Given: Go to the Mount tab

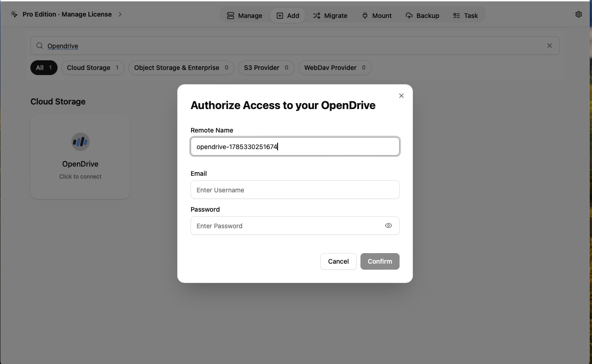Looking at the screenshot, I should [377, 16].
